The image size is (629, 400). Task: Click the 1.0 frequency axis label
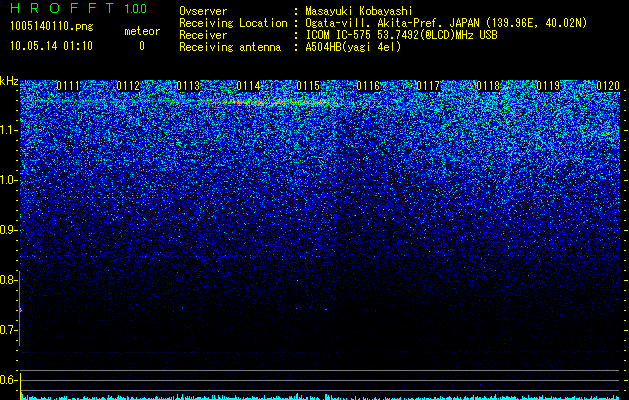(8, 180)
